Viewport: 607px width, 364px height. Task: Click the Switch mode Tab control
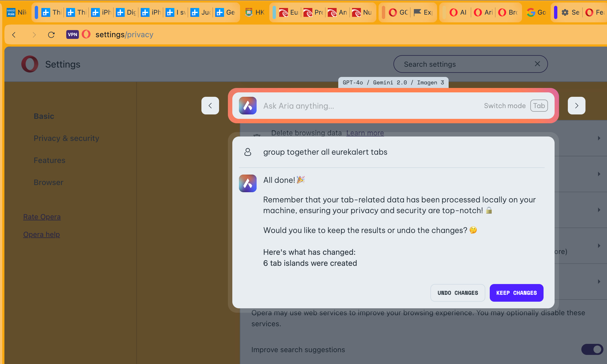click(539, 106)
